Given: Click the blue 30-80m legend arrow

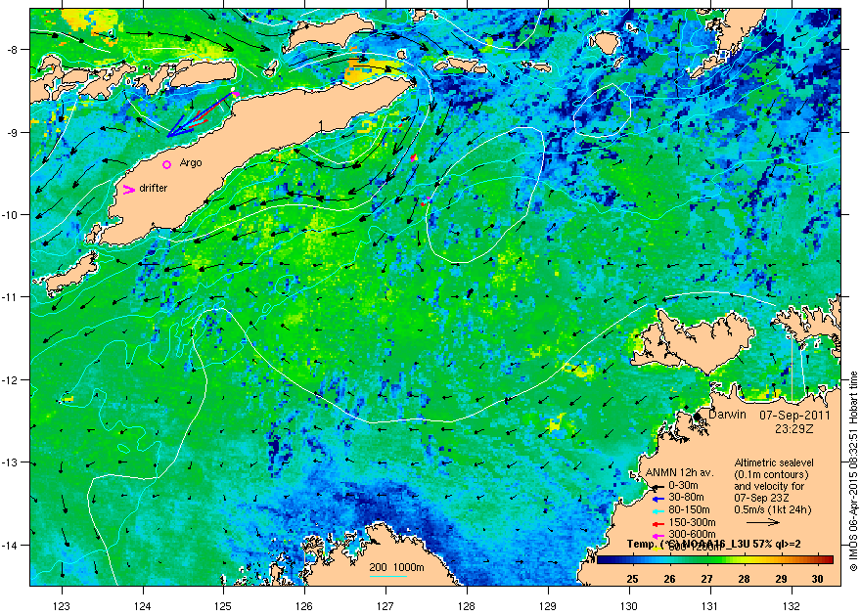Looking at the screenshot, I should (x=657, y=499).
